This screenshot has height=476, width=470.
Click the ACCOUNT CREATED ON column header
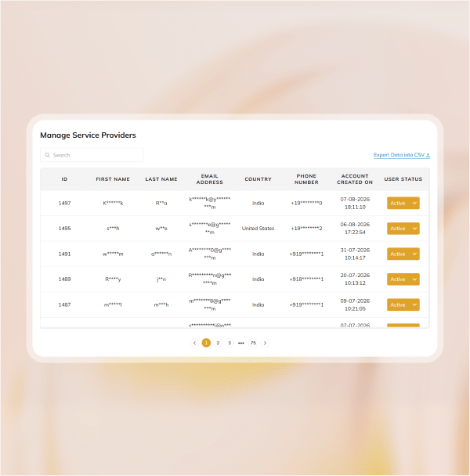pyautogui.click(x=355, y=179)
